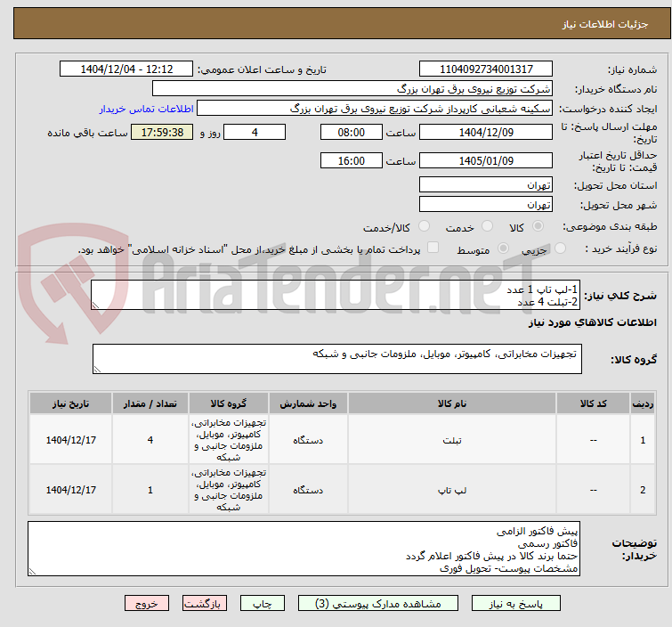The height and width of the screenshot is (627, 672).
Task: Click the announcement date field 1404/12/04 - 12:12
Action: [x=126, y=69]
